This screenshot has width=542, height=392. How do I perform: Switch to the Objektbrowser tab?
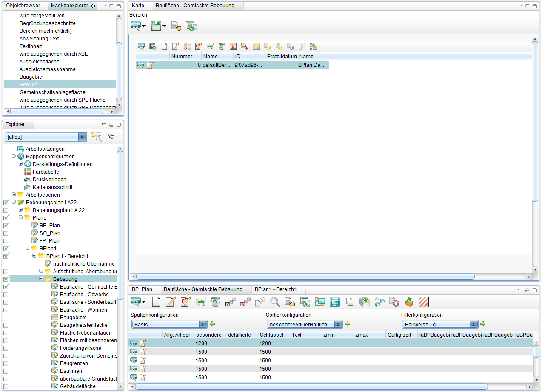click(23, 6)
